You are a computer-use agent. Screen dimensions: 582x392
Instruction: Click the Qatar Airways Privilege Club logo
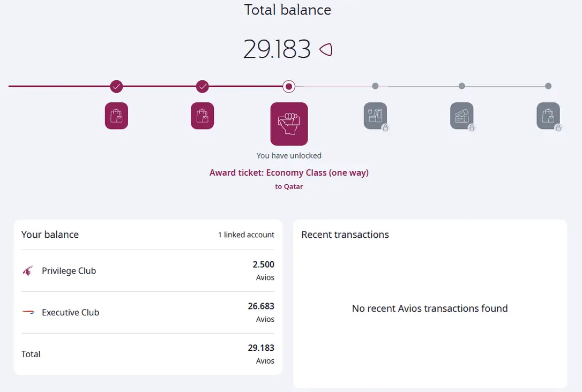(28, 271)
